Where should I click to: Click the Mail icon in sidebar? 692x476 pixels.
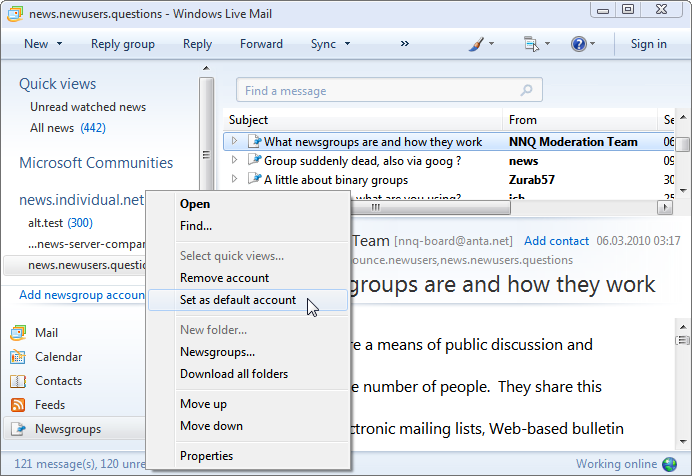pyautogui.click(x=18, y=333)
